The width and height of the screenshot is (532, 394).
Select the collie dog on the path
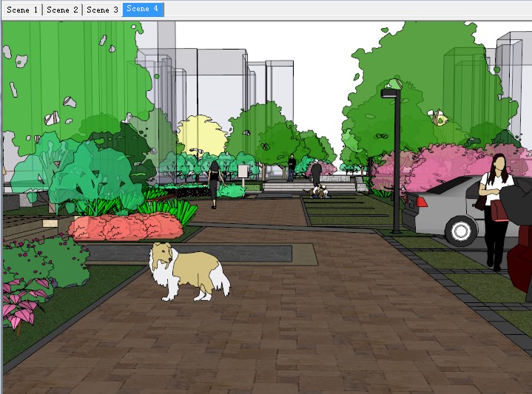[189, 272]
